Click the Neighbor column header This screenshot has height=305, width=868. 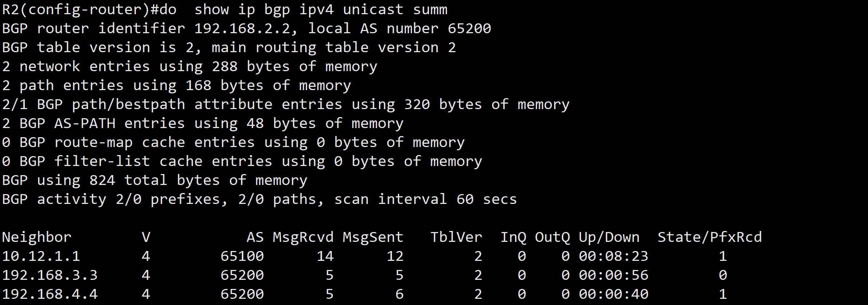pyautogui.click(x=37, y=237)
